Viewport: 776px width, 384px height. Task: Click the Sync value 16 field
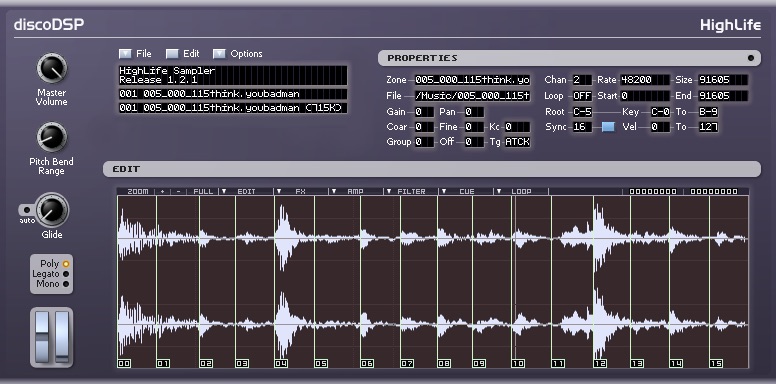[x=582, y=127]
